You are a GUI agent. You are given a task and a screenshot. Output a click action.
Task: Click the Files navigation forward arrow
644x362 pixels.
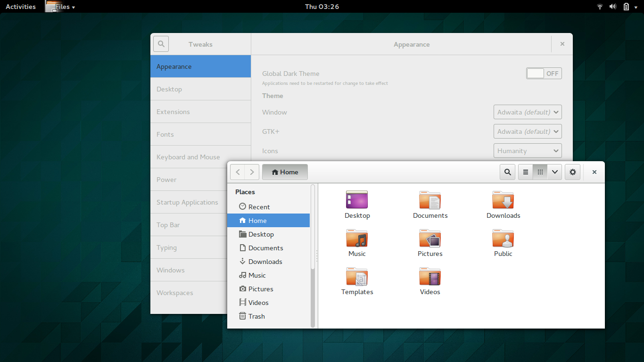(252, 172)
